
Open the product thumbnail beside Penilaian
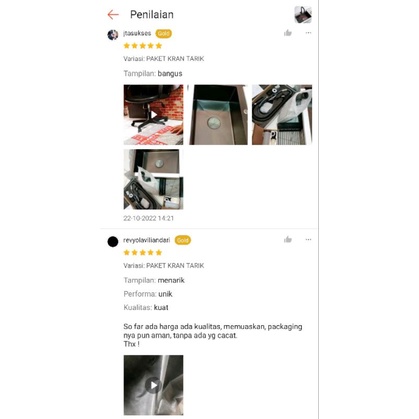[303, 14]
